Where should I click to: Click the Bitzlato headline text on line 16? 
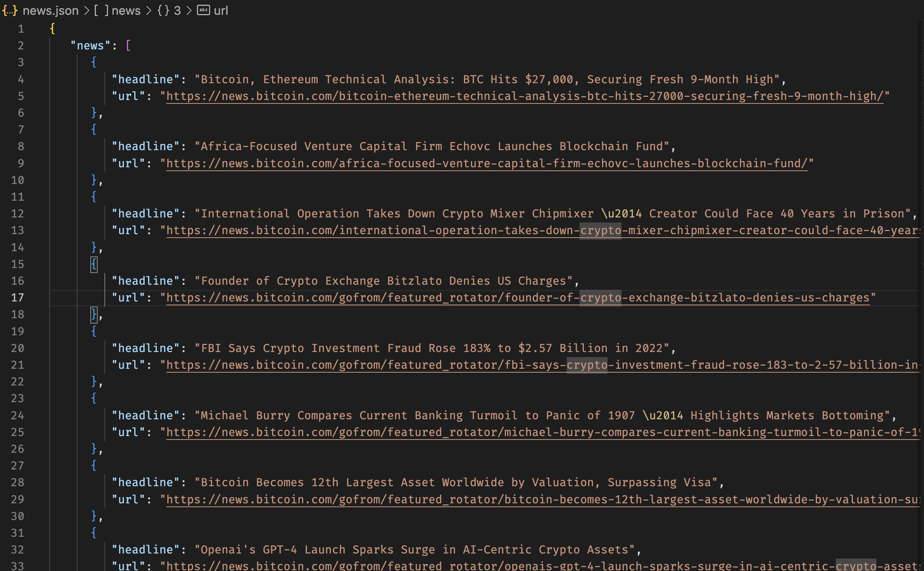(x=383, y=281)
